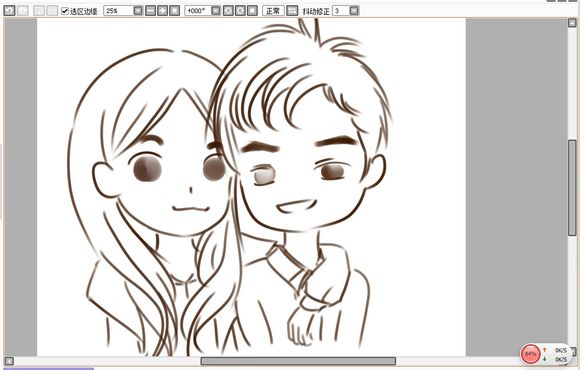The height and width of the screenshot is (370, 580).
Task: Click the horizontal scrollbar thumb
Action: pos(298,361)
